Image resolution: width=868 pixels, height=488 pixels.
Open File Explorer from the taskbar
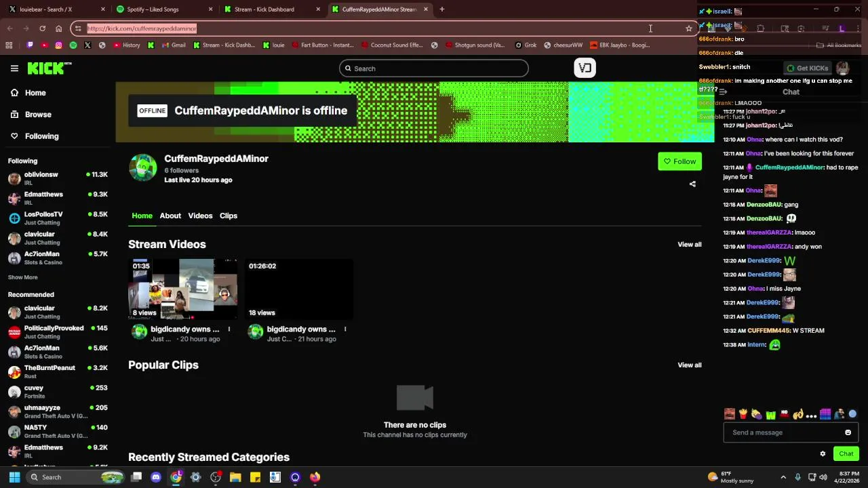(x=235, y=477)
